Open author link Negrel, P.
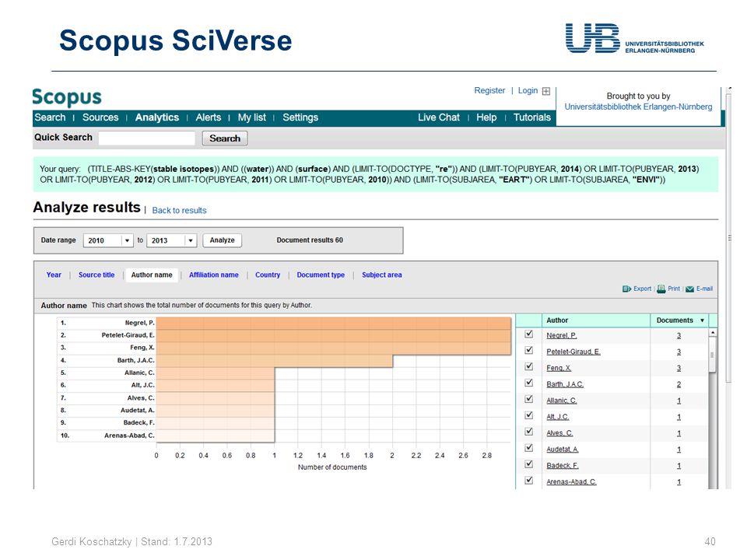 [x=562, y=336]
